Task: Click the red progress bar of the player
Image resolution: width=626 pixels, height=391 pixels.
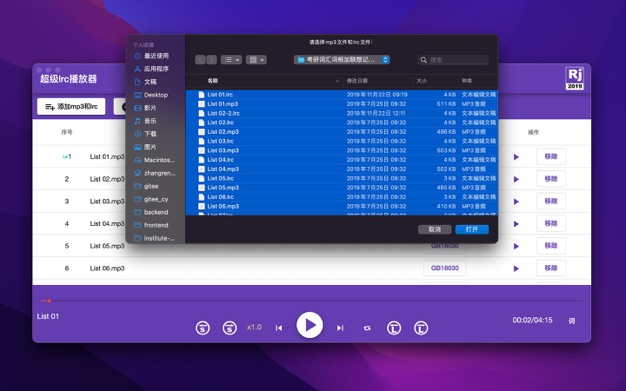Action: 311,300
